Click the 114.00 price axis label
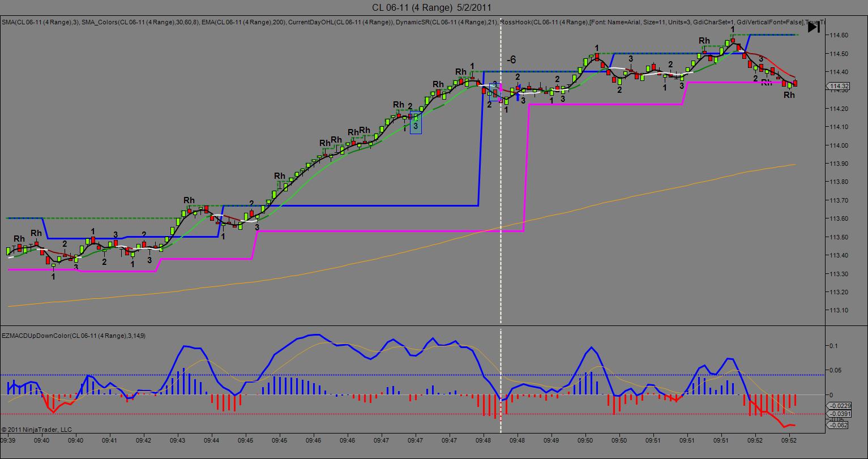 click(838, 145)
